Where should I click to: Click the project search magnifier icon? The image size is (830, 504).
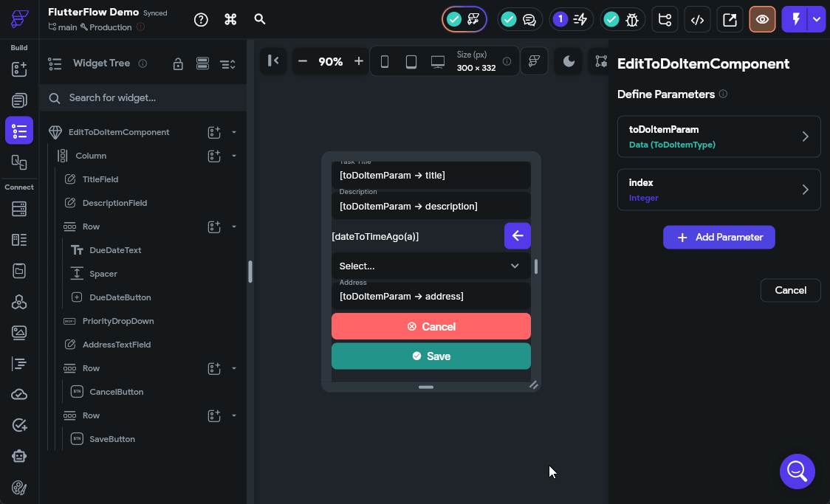(259, 19)
